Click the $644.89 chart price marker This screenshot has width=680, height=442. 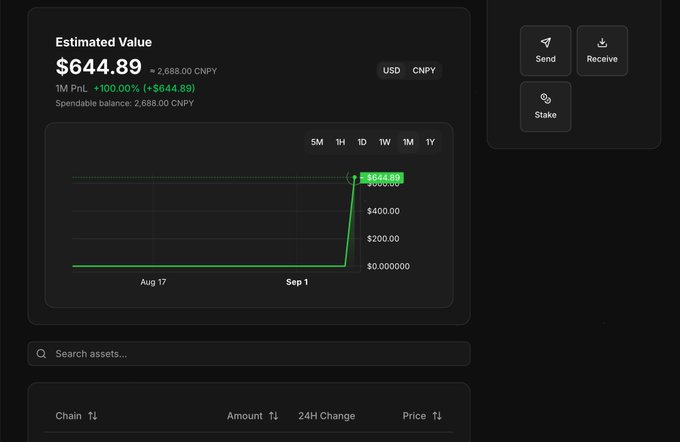tap(382, 177)
